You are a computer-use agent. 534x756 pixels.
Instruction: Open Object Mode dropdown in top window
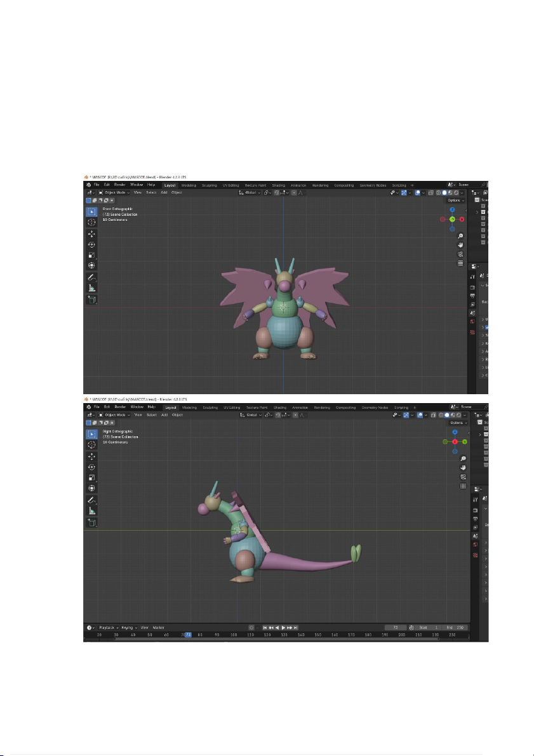(114, 192)
